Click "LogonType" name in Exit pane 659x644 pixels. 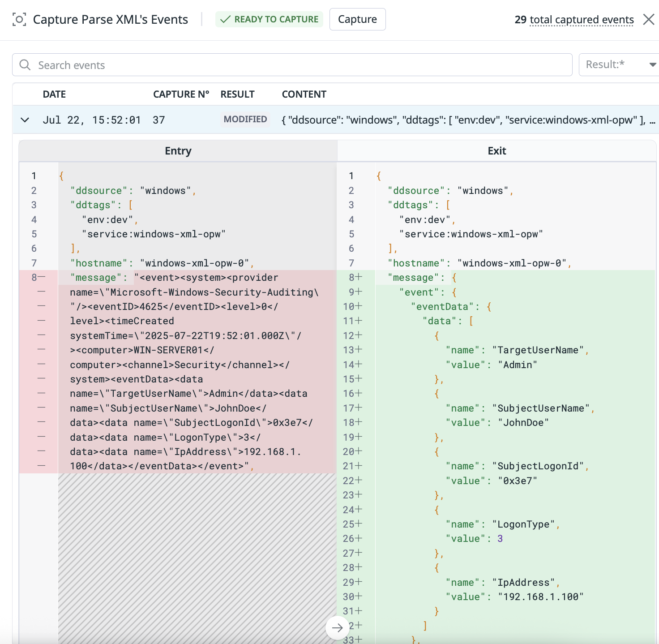(523, 524)
